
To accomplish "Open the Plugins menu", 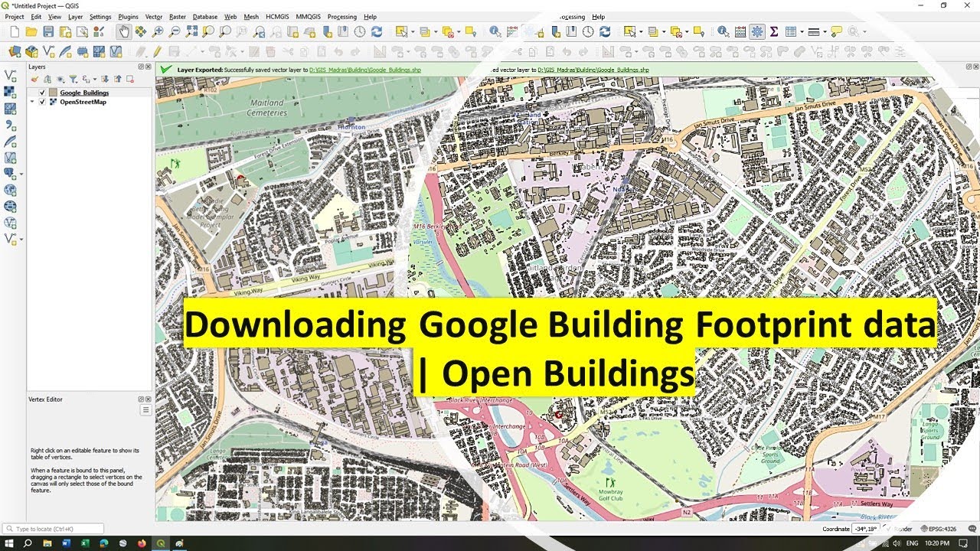I will pyautogui.click(x=128, y=17).
